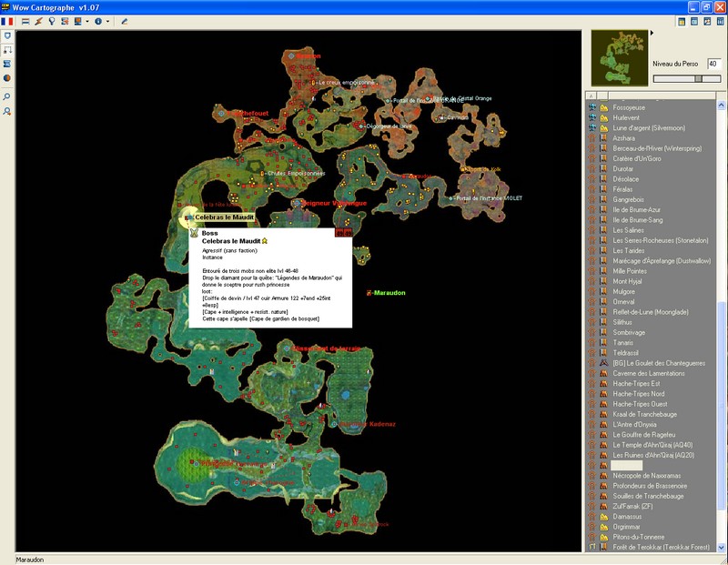
Task: Select the magnifier search tool
Action: [x=7, y=96]
